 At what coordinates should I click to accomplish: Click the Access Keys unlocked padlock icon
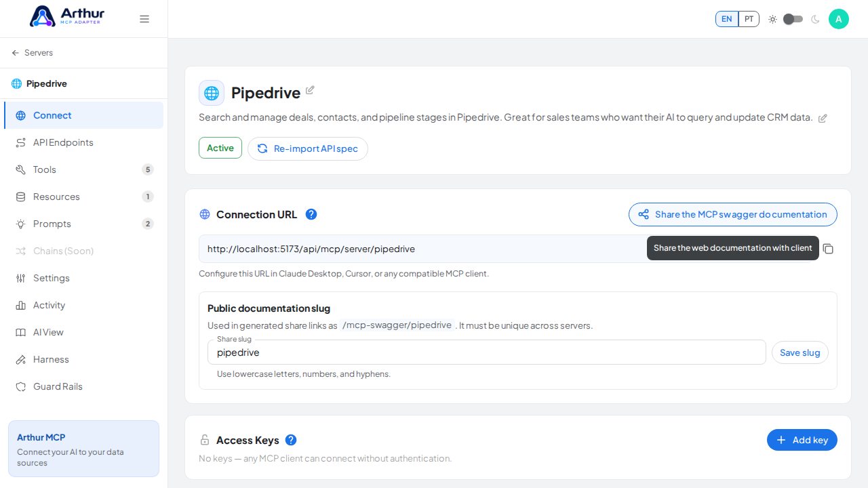pyautogui.click(x=205, y=440)
